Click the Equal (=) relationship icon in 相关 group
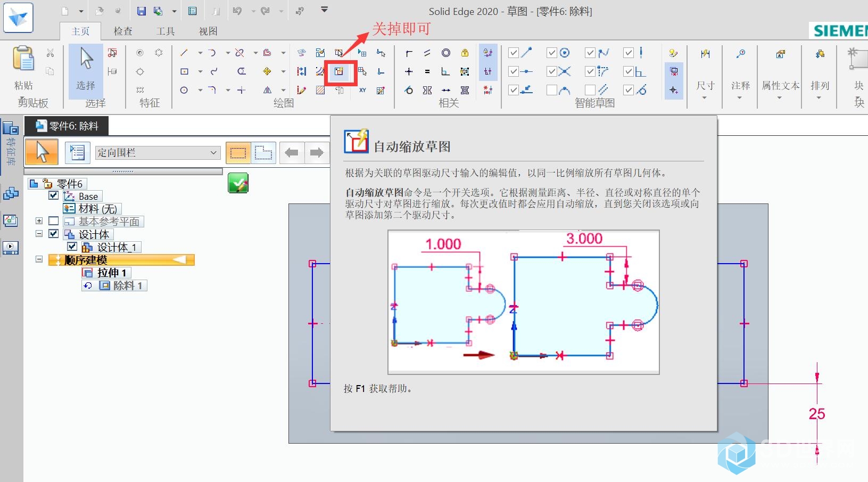This screenshot has width=868, height=482. pos(427,71)
